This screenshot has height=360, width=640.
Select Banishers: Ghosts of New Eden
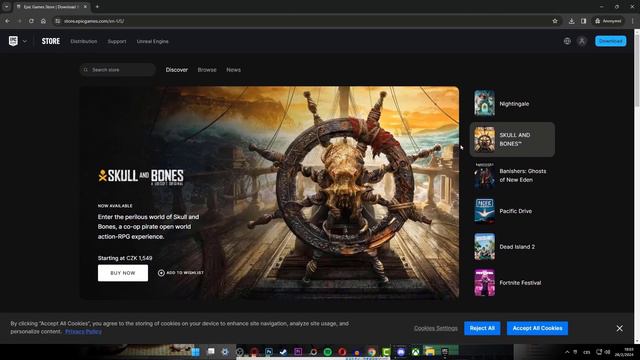pos(512,175)
